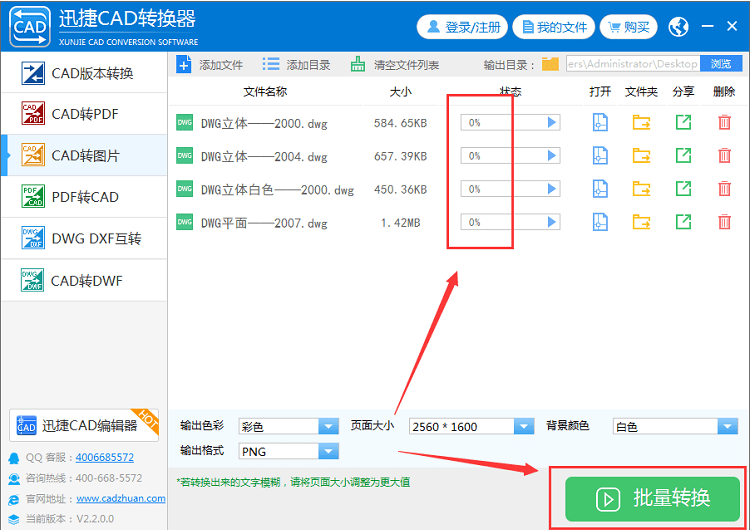751x530 pixels.
Task: Click the 文件名称 column header
Action: click(265, 91)
